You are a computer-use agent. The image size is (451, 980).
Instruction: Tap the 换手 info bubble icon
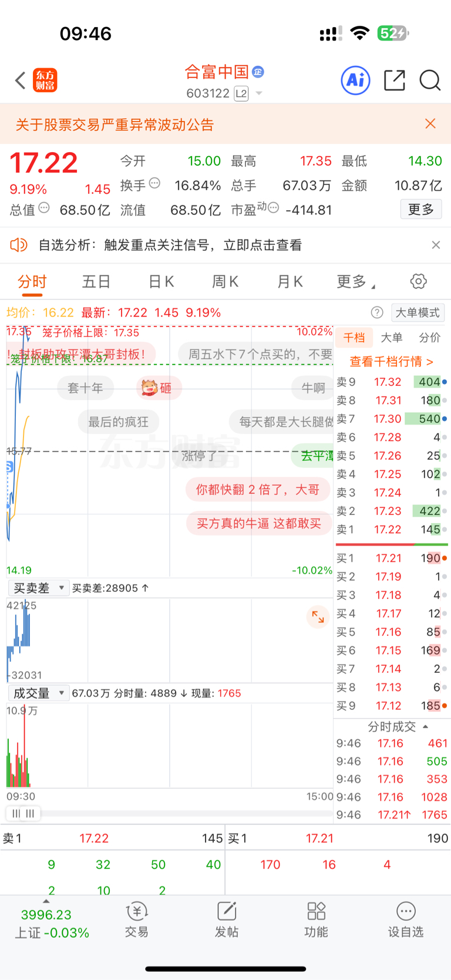click(x=154, y=183)
